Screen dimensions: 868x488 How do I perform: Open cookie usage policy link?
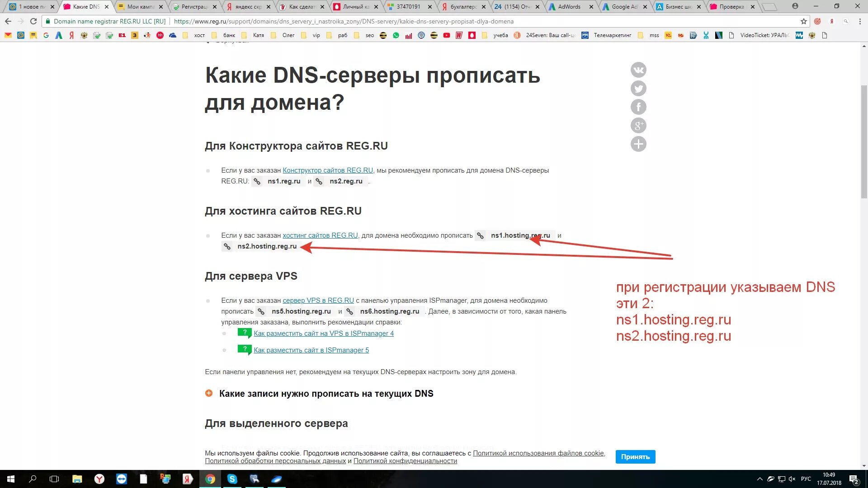tap(538, 453)
